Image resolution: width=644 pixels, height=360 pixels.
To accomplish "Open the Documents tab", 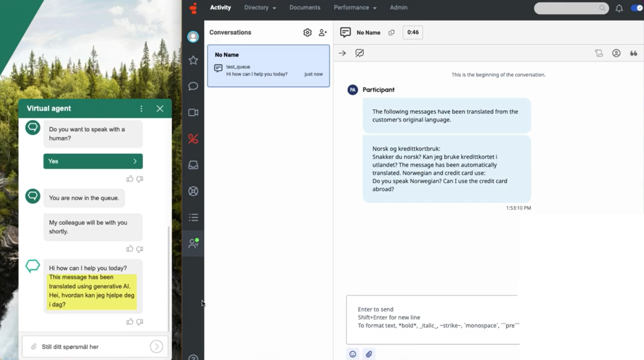I will pyautogui.click(x=305, y=8).
